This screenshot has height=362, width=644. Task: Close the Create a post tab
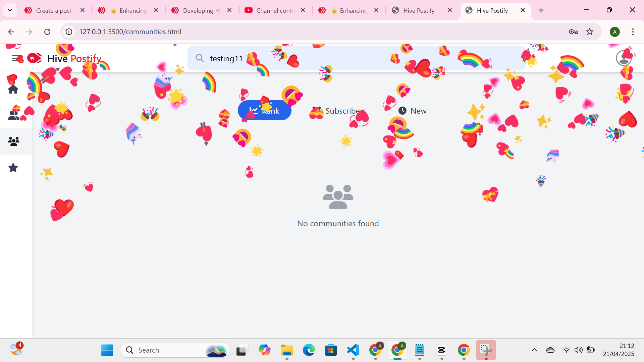point(83,10)
